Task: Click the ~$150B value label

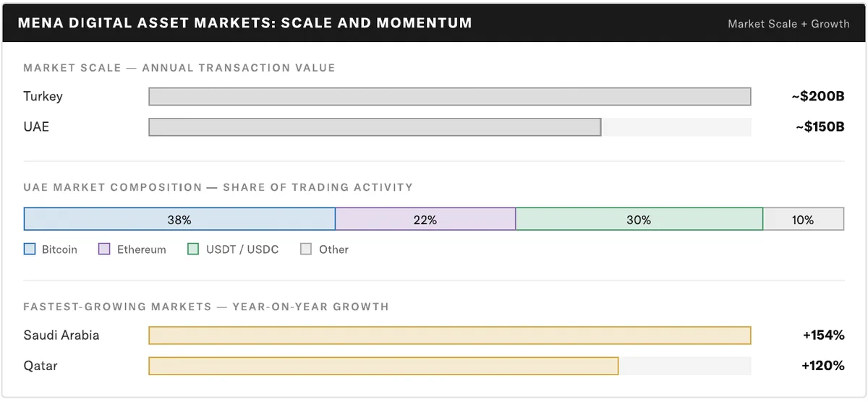Action: (820, 127)
